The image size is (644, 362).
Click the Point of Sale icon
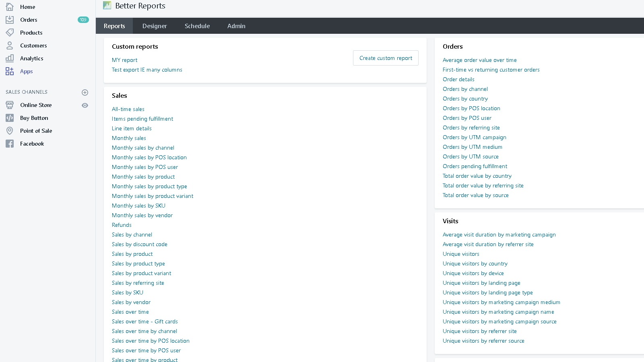coord(10,130)
